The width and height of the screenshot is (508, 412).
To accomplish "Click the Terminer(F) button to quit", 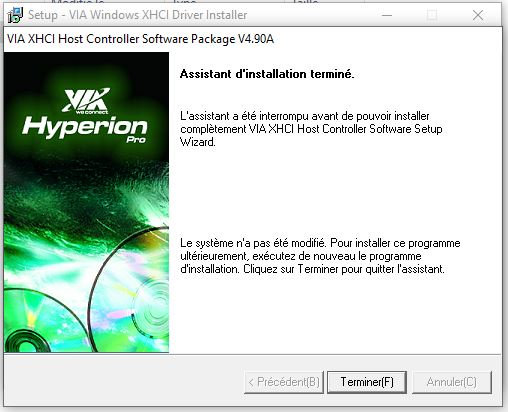I will (x=367, y=382).
